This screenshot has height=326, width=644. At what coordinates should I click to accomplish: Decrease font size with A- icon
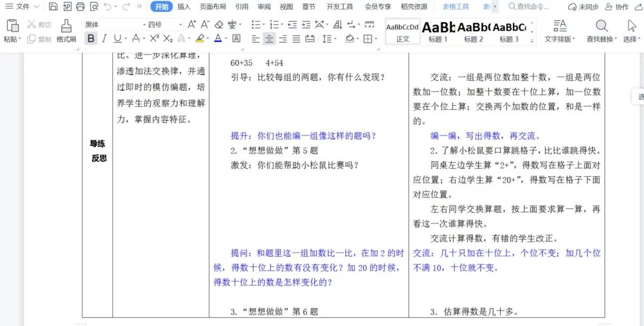tap(205, 24)
